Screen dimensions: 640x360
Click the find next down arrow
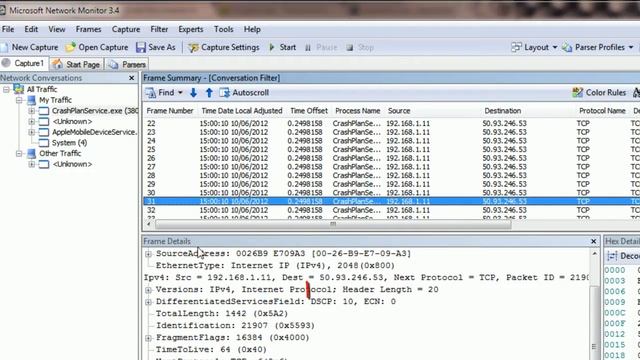(x=193, y=93)
